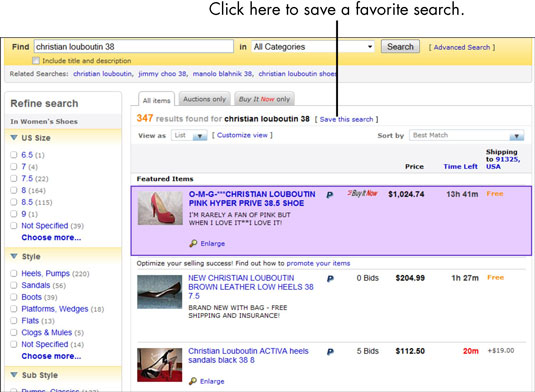Check the US Size 9 box
This screenshot has height=392, width=535.
tap(14, 214)
